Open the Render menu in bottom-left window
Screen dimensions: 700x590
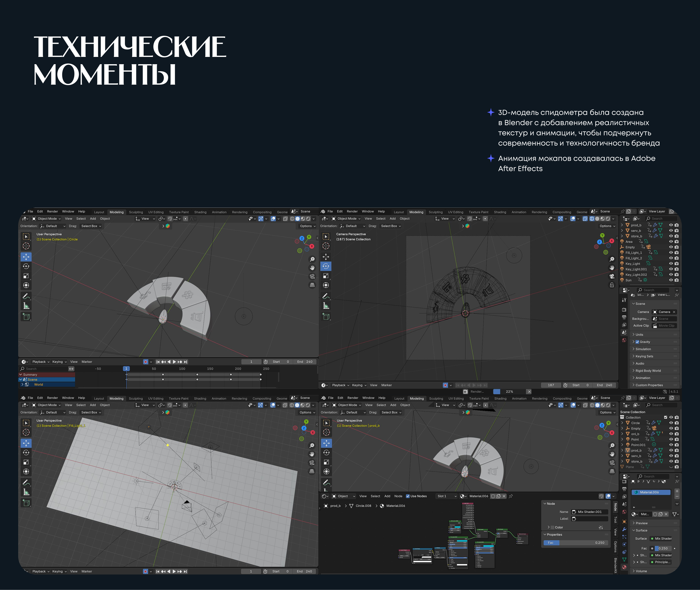(x=52, y=398)
